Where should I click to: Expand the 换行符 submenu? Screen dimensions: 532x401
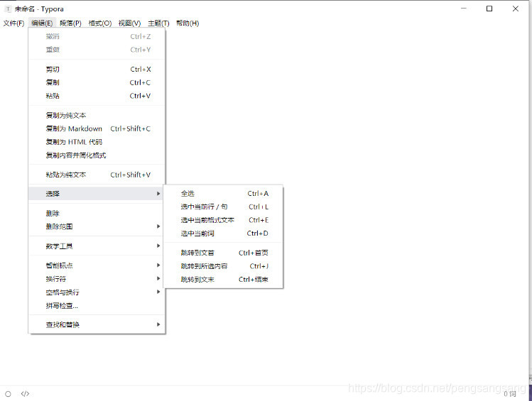[x=97, y=279]
